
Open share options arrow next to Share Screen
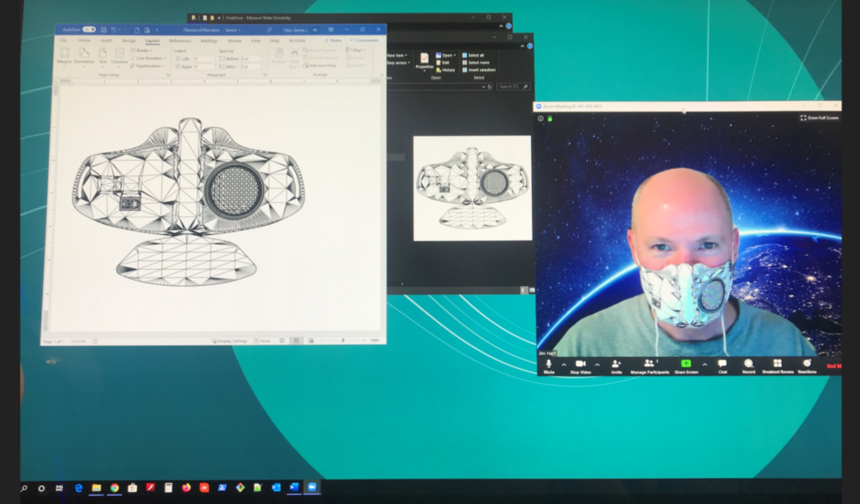click(x=704, y=364)
